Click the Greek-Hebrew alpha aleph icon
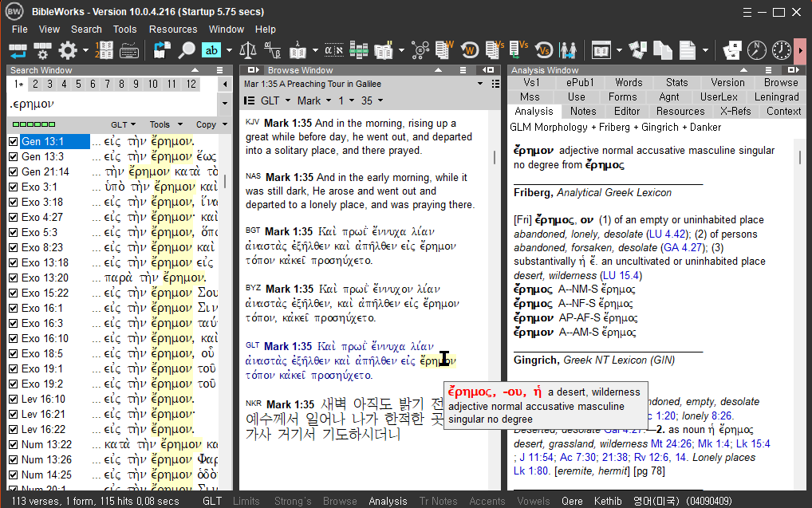Screen dimensions: 812x508 click(x=333, y=50)
